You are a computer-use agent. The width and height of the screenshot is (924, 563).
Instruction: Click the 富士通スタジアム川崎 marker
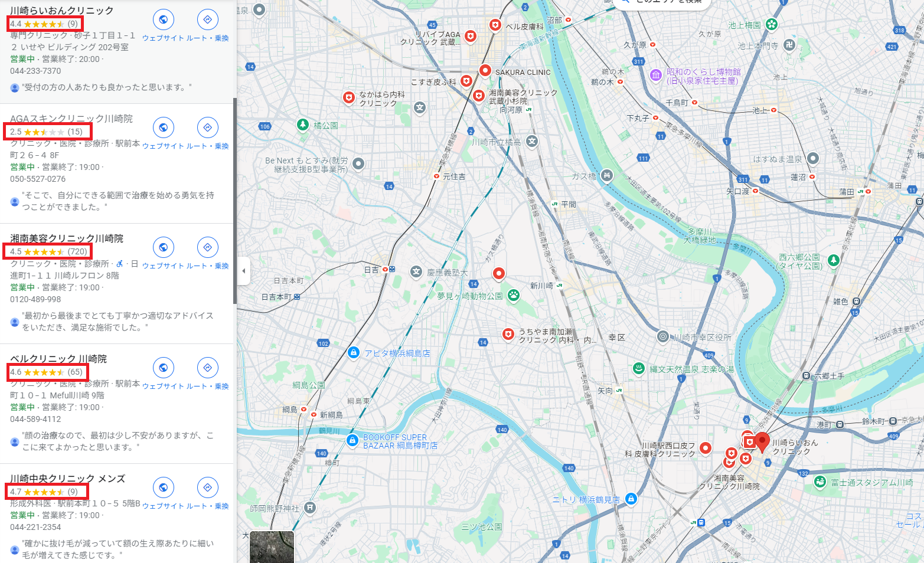819,482
